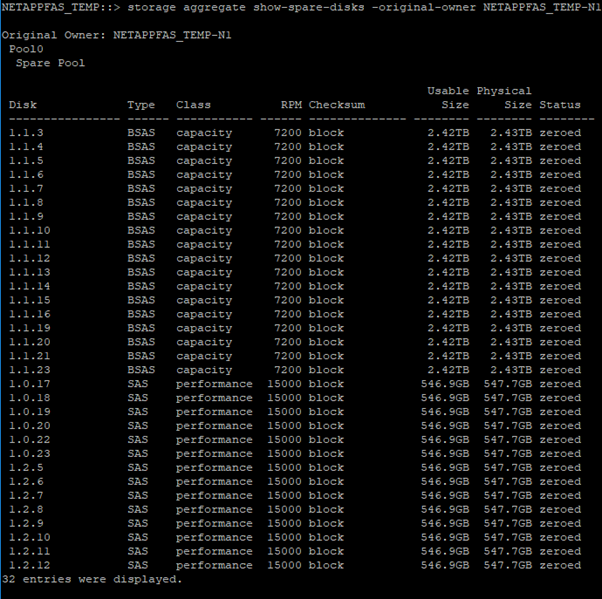Select disk name 1.0.23
Image resolution: width=602 pixels, height=599 pixels.
point(30,453)
